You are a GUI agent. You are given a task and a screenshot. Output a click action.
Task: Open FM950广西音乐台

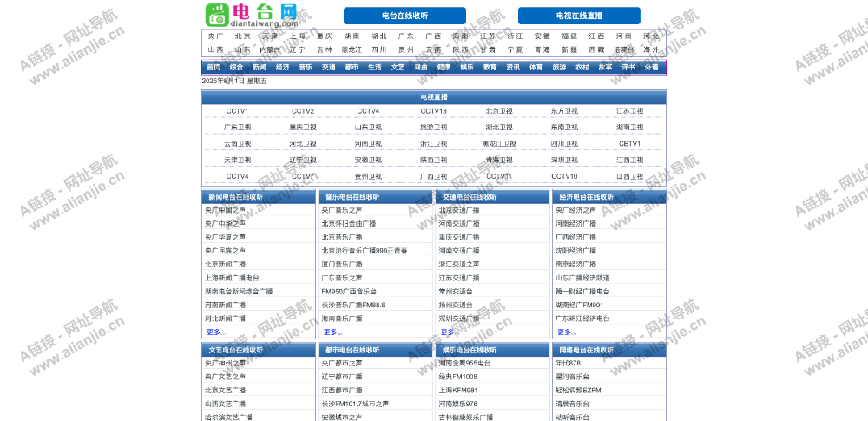pos(349,292)
